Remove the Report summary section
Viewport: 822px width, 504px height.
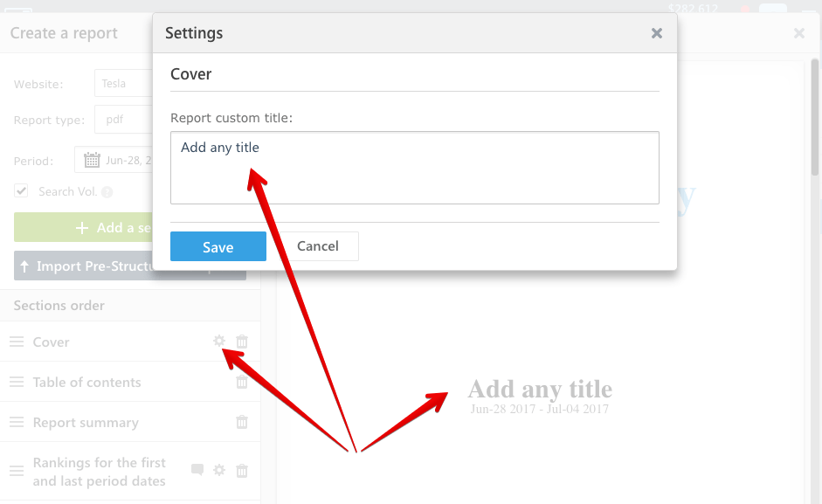(x=242, y=422)
